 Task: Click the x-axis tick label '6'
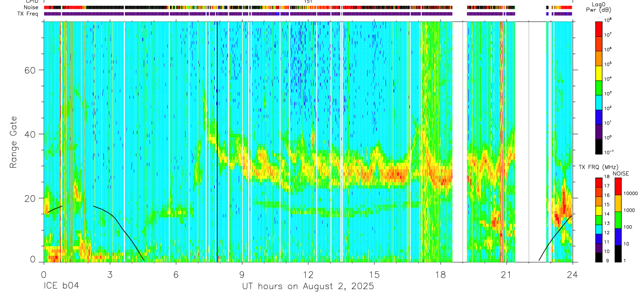tap(176, 274)
